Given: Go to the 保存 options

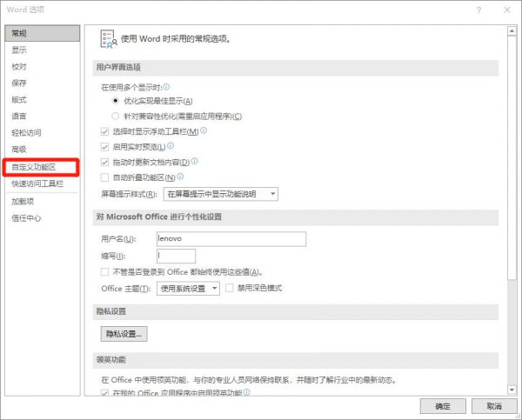Looking at the screenshot, I should point(43,83).
